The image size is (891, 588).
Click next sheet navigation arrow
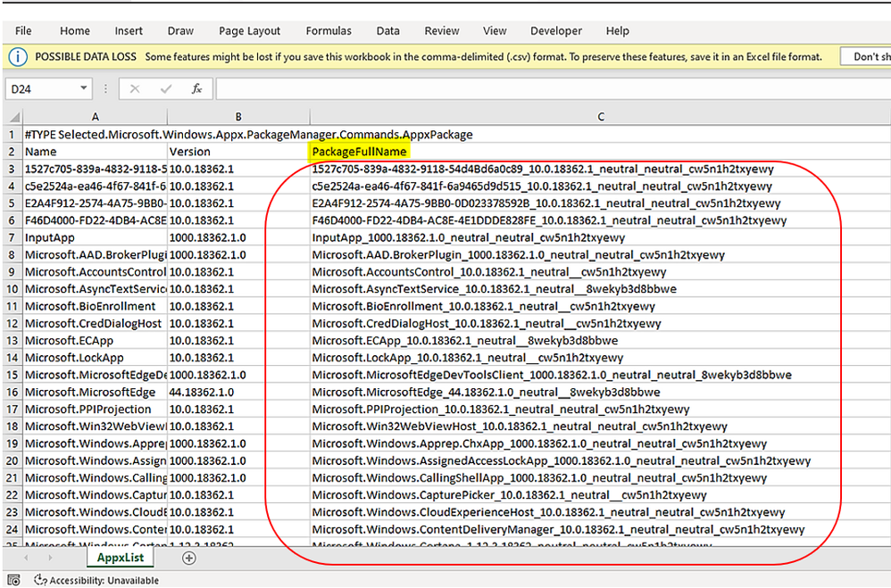[x=50, y=558]
